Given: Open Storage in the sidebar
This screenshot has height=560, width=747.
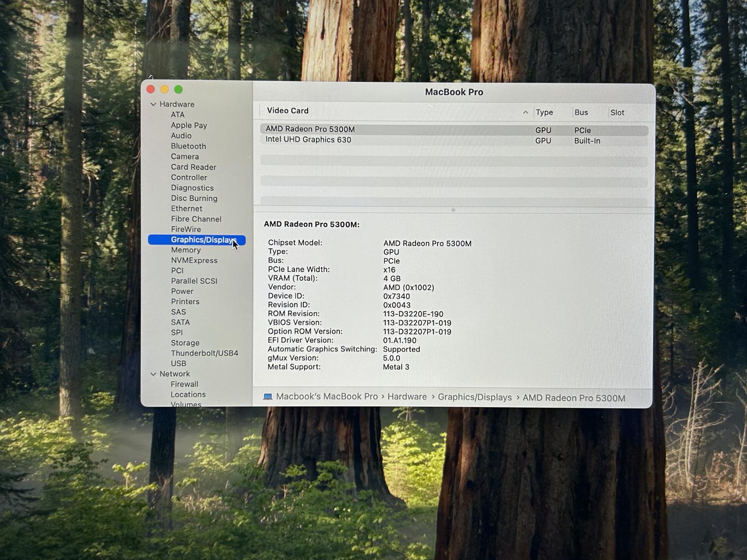Looking at the screenshot, I should pyautogui.click(x=185, y=343).
